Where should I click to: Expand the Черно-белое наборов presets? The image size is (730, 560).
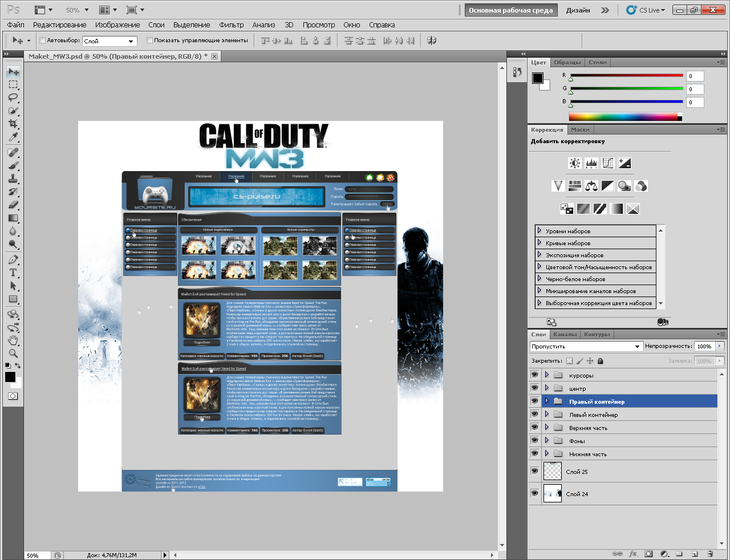coord(539,279)
